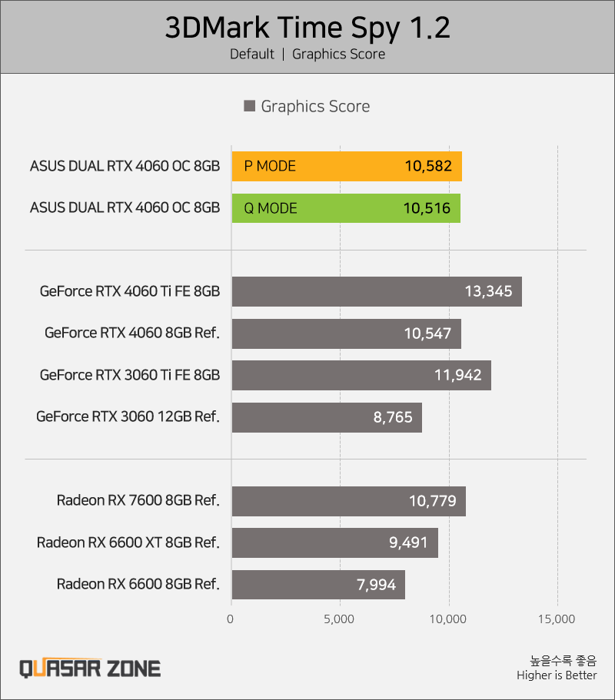Select the green Q MODE bar
615x700 pixels.
click(346, 208)
